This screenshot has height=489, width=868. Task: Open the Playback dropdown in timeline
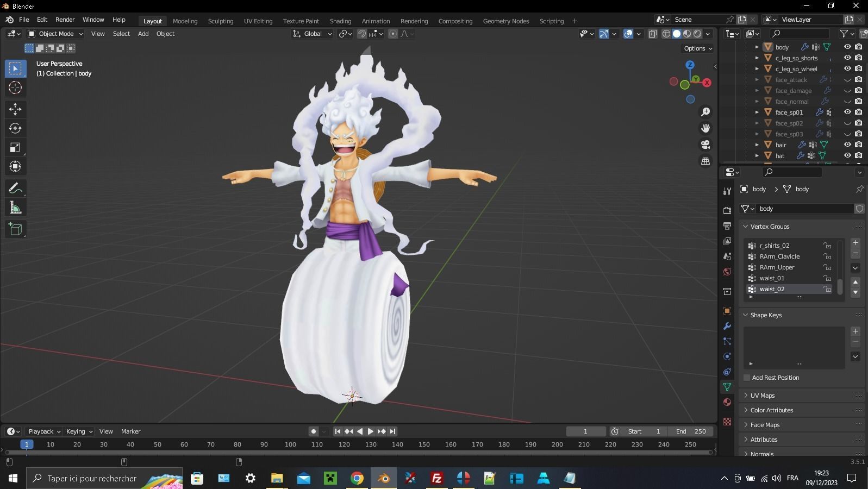tap(44, 431)
